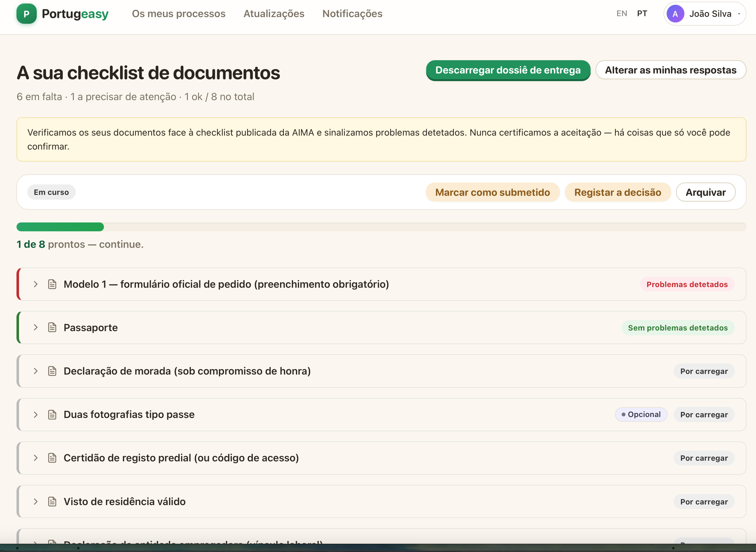This screenshot has height=552, width=756.
Task: Click Duas fotografias tipo passe title
Action: tap(129, 414)
